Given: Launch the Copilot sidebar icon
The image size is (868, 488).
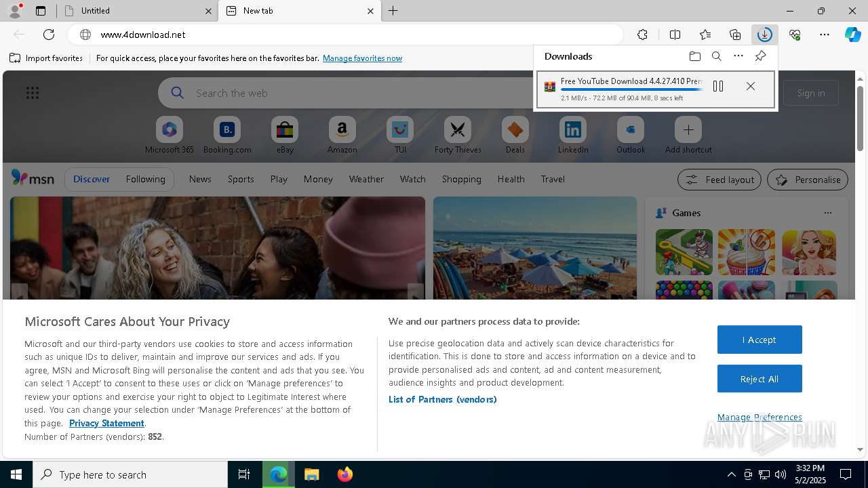Looking at the screenshot, I should coord(853,35).
